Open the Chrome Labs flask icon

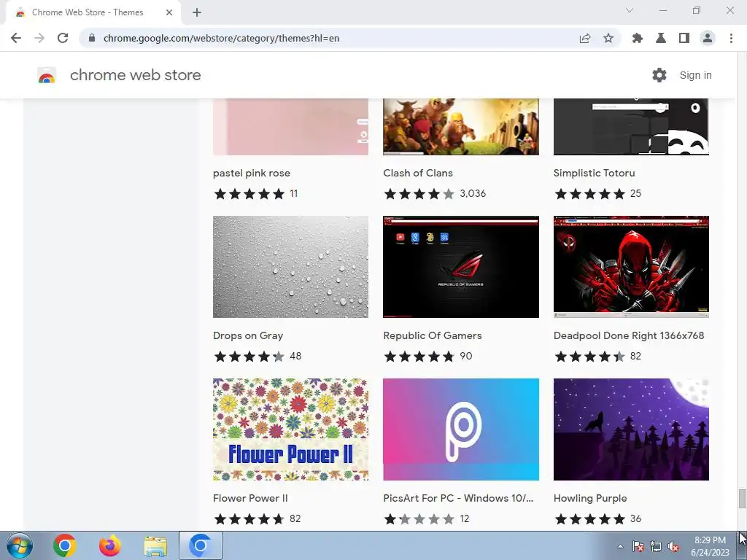[661, 38]
